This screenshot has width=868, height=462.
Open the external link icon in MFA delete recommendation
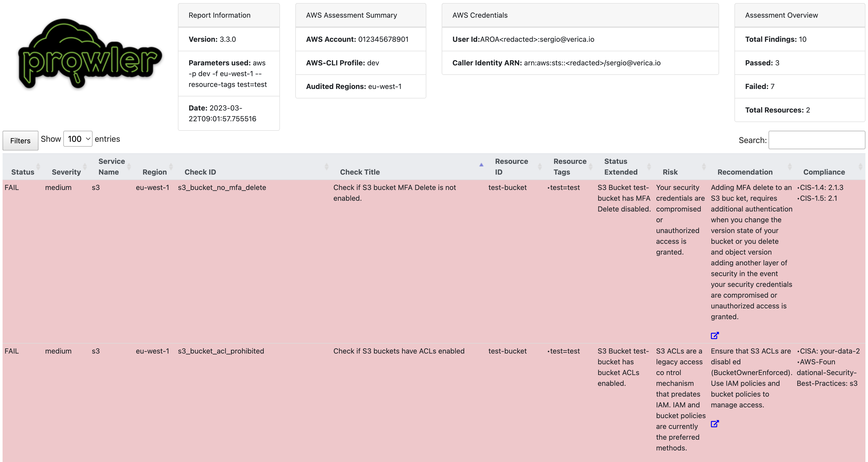(x=714, y=335)
